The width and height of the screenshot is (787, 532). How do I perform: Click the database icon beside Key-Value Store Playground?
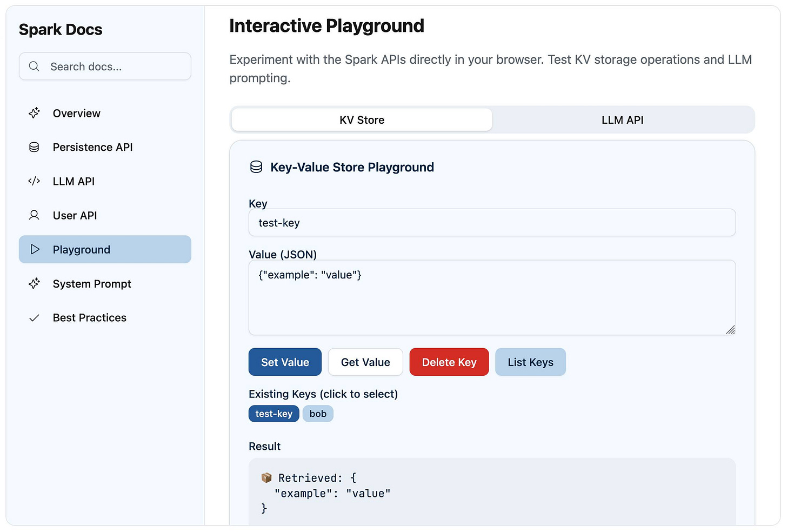[x=256, y=167]
